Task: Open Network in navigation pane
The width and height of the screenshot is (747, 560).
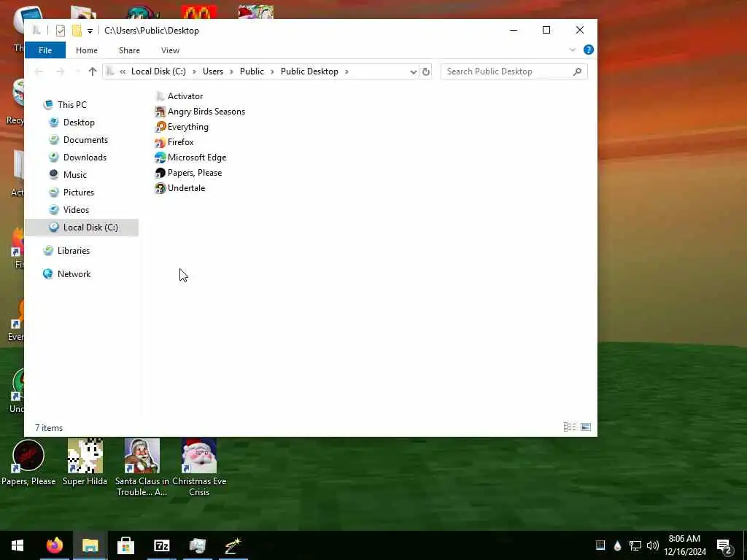Action: click(x=74, y=274)
